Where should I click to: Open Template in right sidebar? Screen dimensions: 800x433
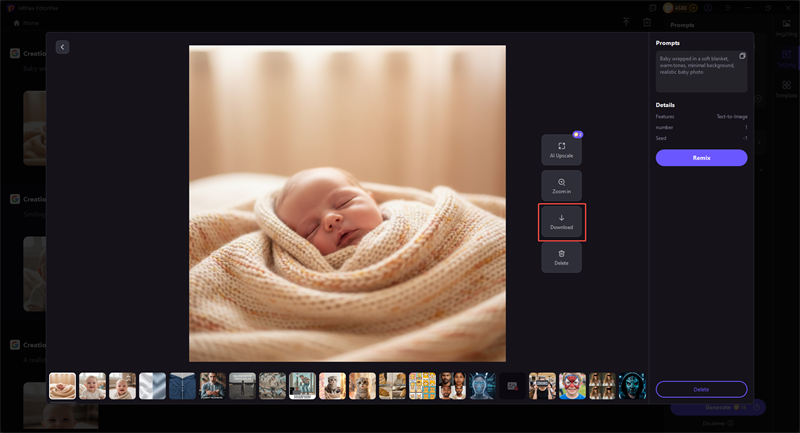click(x=786, y=89)
